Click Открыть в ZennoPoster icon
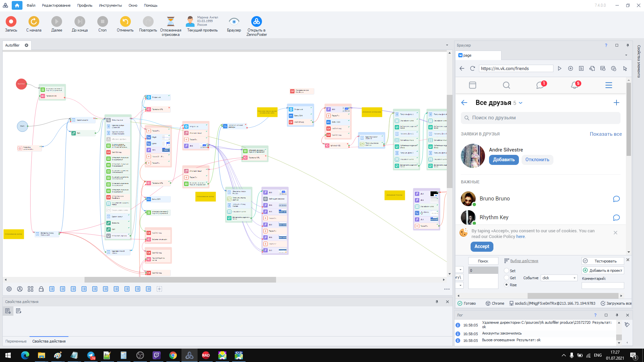The width and height of the screenshot is (644, 362). [x=257, y=21]
